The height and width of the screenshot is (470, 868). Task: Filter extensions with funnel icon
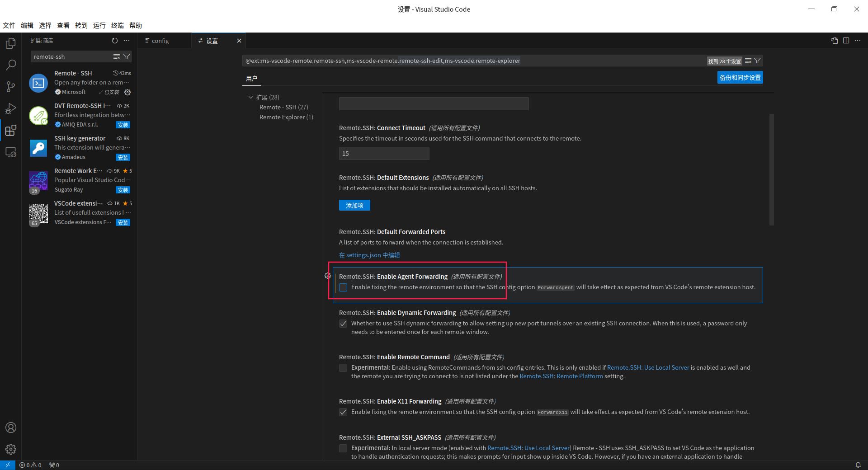(x=127, y=56)
